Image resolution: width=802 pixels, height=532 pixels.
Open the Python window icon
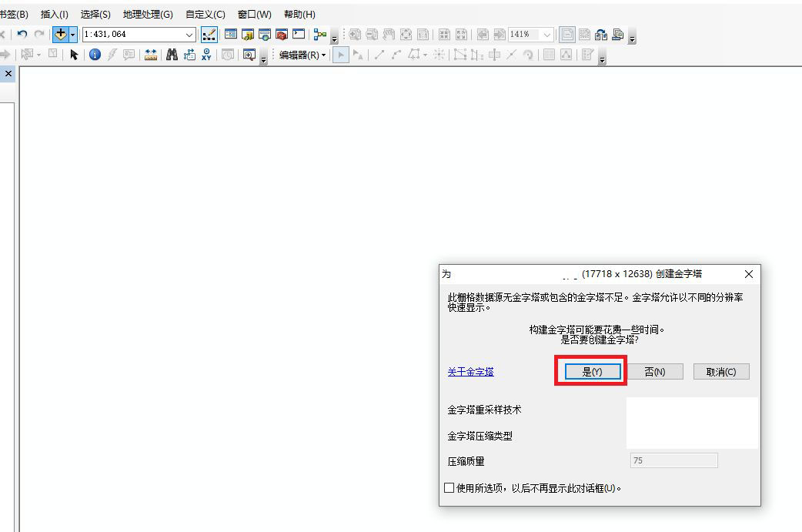[x=299, y=35]
